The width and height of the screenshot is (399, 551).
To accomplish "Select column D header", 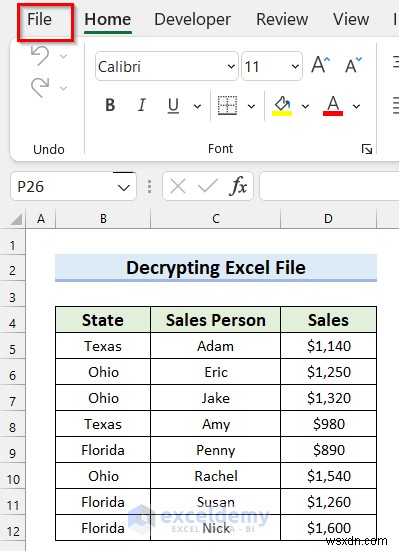I will (328, 219).
